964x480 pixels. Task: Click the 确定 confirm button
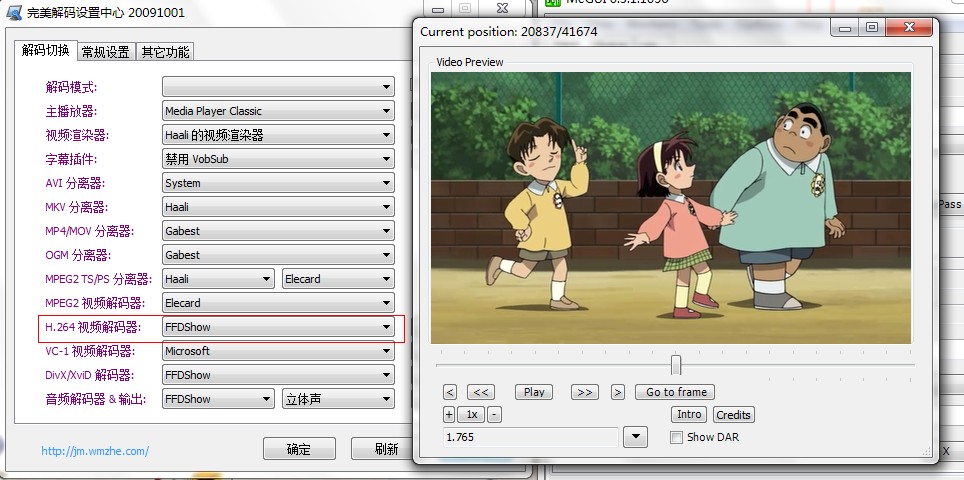click(298, 449)
